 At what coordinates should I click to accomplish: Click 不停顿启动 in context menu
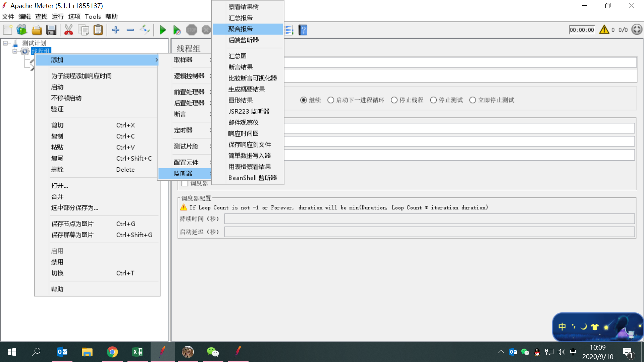tap(66, 98)
